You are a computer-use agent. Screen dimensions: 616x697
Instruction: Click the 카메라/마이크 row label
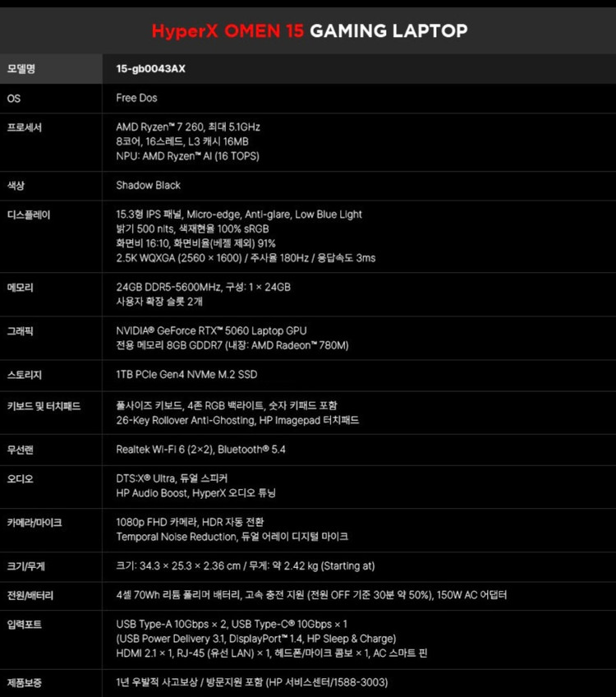(34, 522)
